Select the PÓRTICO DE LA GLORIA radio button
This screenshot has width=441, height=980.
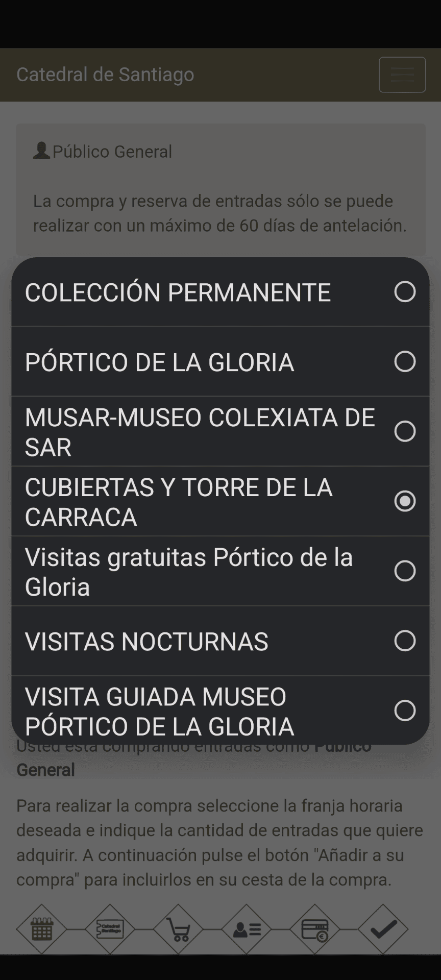(x=405, y=361)
